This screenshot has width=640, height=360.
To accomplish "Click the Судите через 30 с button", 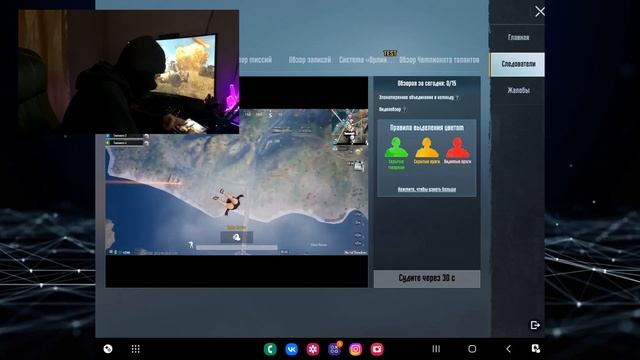I will (427, 278).
